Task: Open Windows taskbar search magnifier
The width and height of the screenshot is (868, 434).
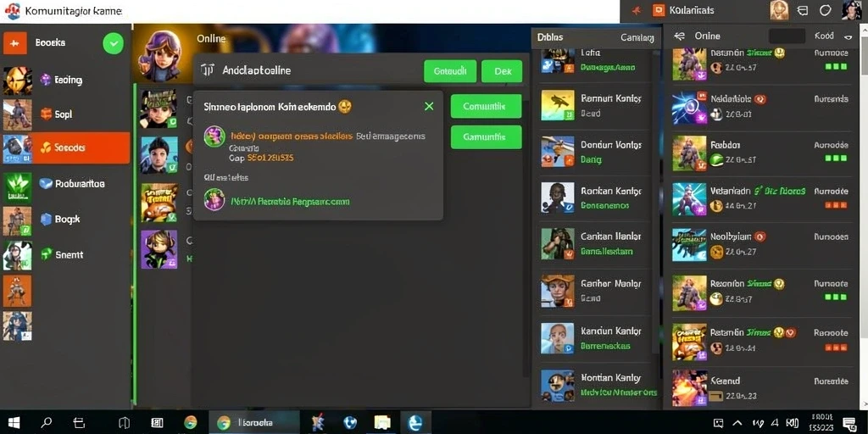Action: (x=47, y=423)
